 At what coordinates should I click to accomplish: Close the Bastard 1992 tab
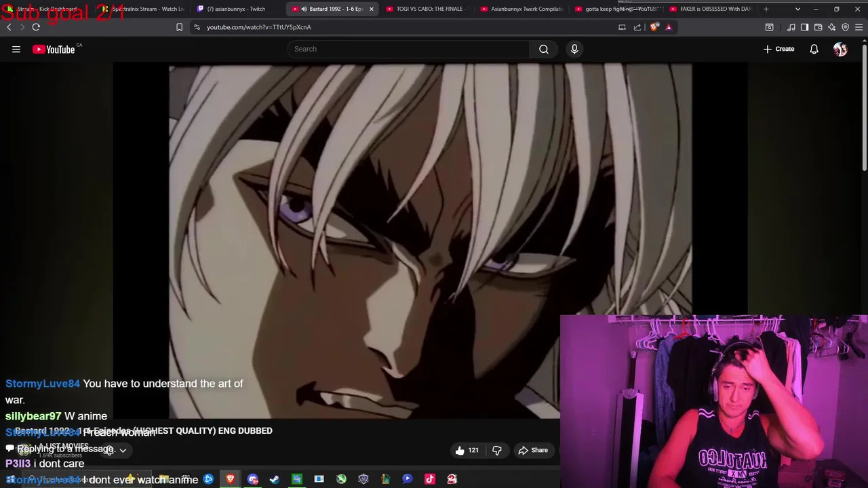pyautogui.click(x=371, y=9)
